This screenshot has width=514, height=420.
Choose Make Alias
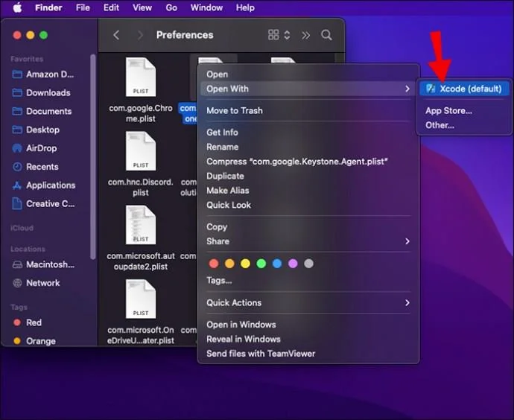(227, 191)
